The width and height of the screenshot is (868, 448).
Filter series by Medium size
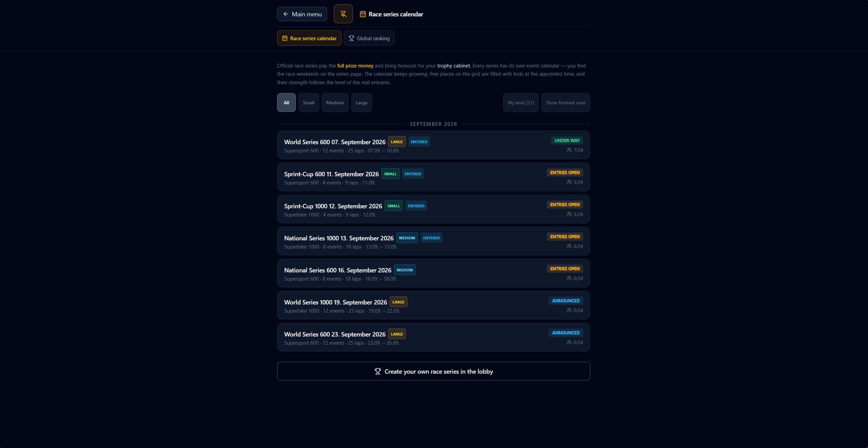point(335,103)
